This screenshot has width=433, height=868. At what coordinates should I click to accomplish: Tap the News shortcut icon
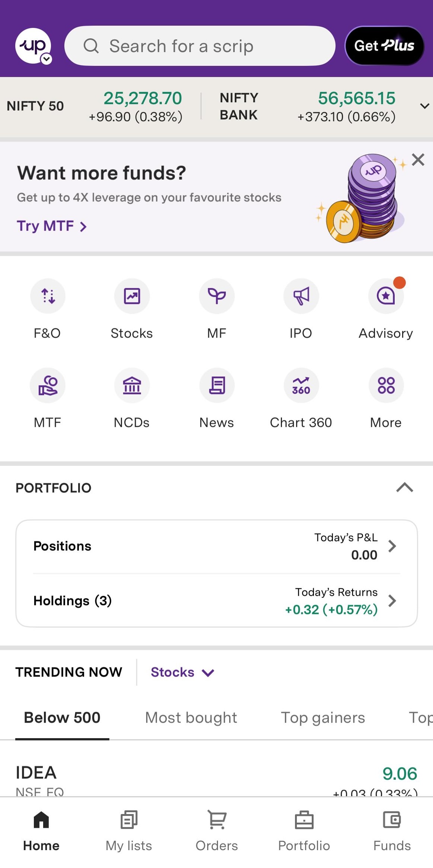tap(216, 385)
